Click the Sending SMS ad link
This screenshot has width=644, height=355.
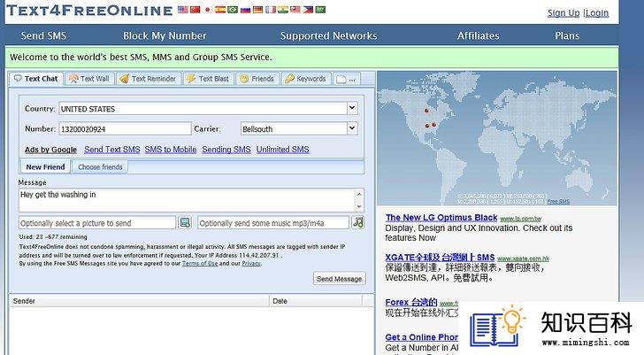point(226,150)
